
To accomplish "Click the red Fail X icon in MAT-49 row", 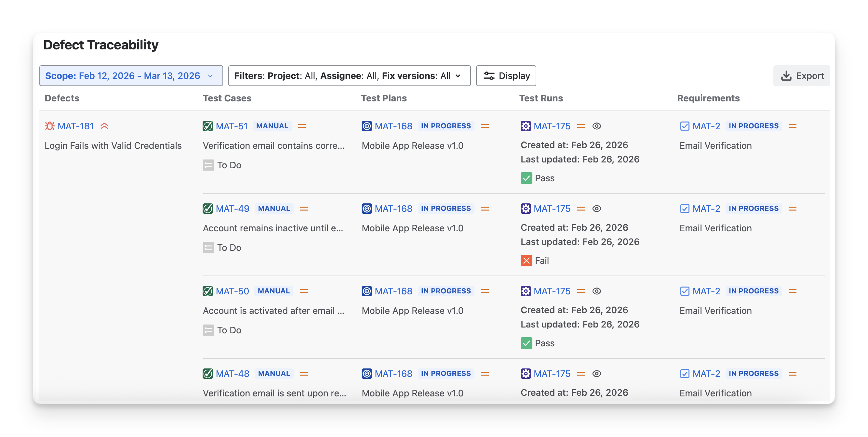I will coord(526,261).
